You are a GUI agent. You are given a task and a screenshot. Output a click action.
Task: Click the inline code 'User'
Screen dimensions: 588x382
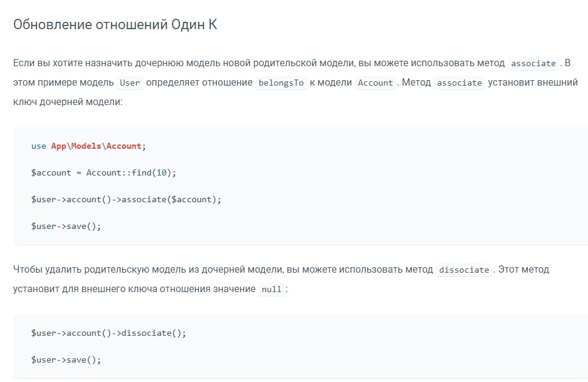coord(130,83)
